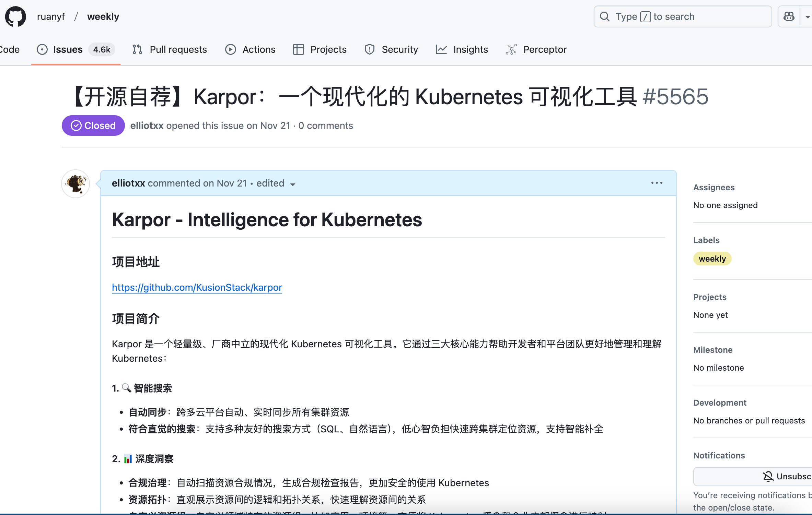Click the Projects table icon
The image size is (812, 515).
[x=298, y=49]
